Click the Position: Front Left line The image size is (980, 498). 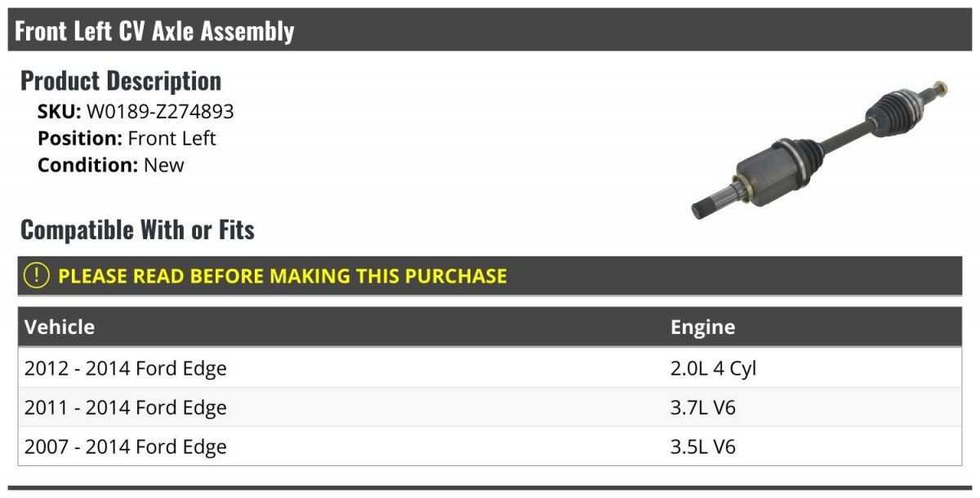[127, 138]
